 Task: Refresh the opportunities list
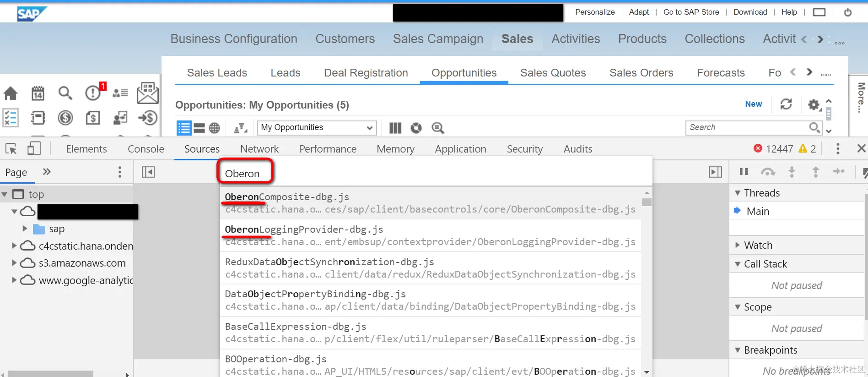click(x=786, y=104)
